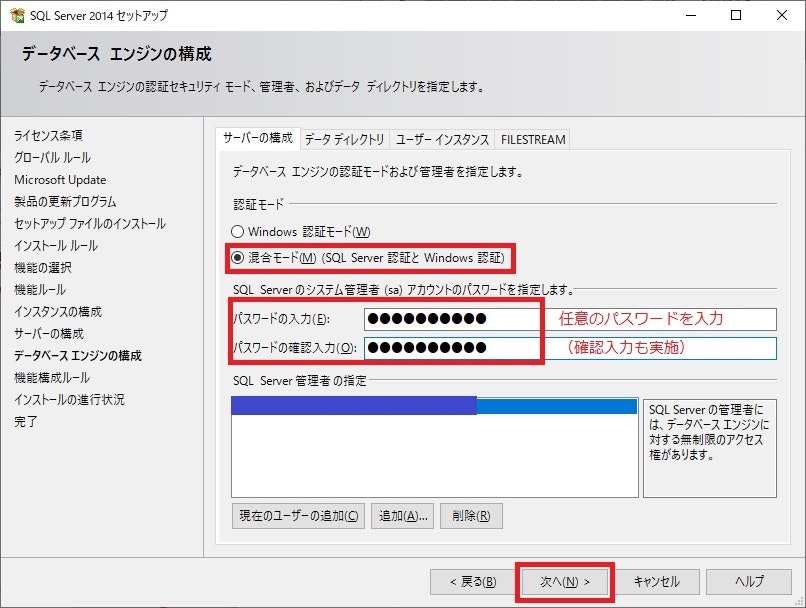Click 製品の更新プログラム step in sidebar
Screen dimensions: 806x608
65,201
